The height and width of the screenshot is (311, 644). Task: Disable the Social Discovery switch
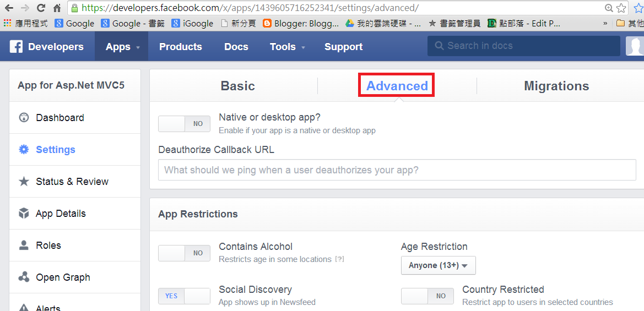click(x=184, y=296)
